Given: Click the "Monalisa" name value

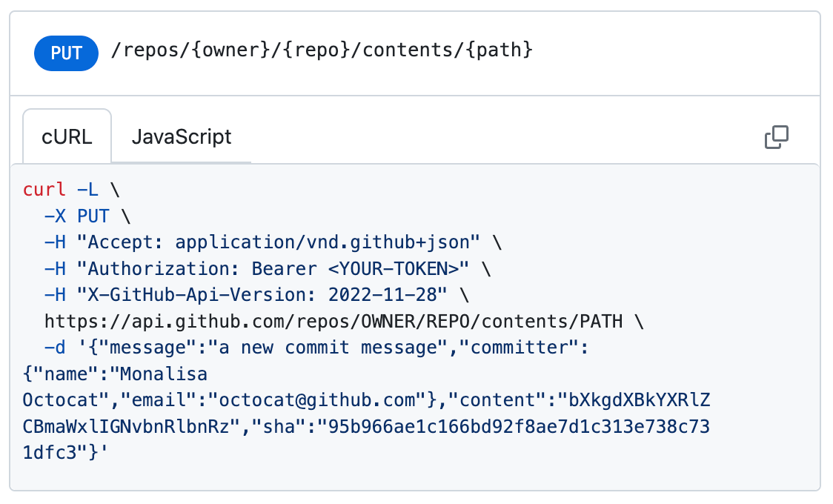Looking at the screenshot, I should pos(159,374).
